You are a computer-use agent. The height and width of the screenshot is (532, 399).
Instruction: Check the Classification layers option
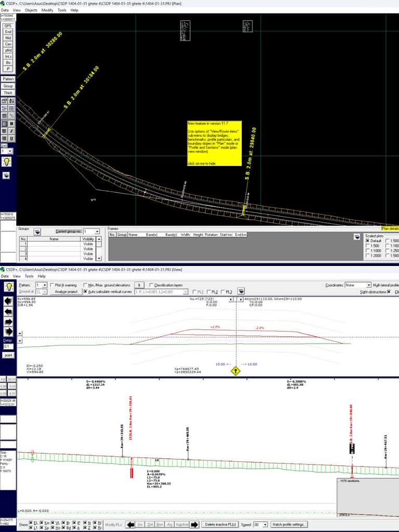pos(151,285)
